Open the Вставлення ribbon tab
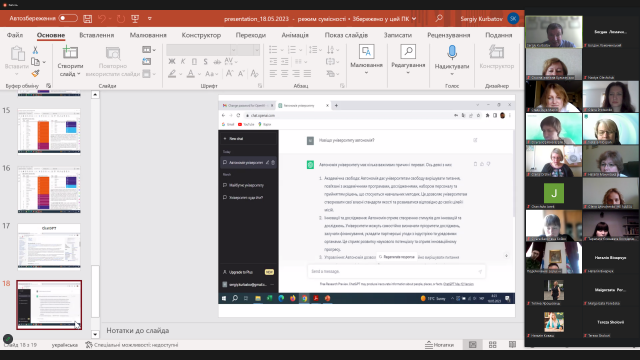 pyautogui.click(x=97, y=35)
